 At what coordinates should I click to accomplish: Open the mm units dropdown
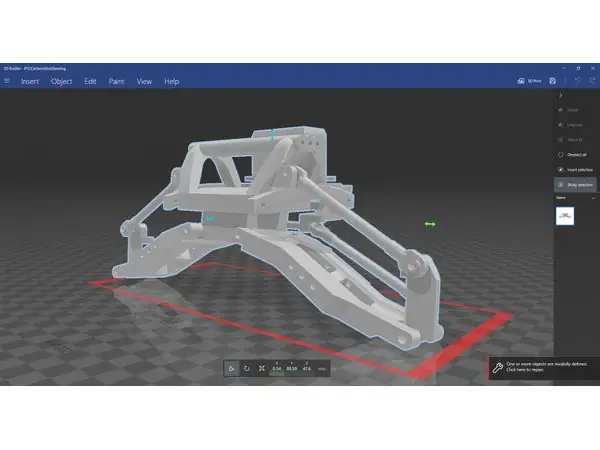[322, 369]
